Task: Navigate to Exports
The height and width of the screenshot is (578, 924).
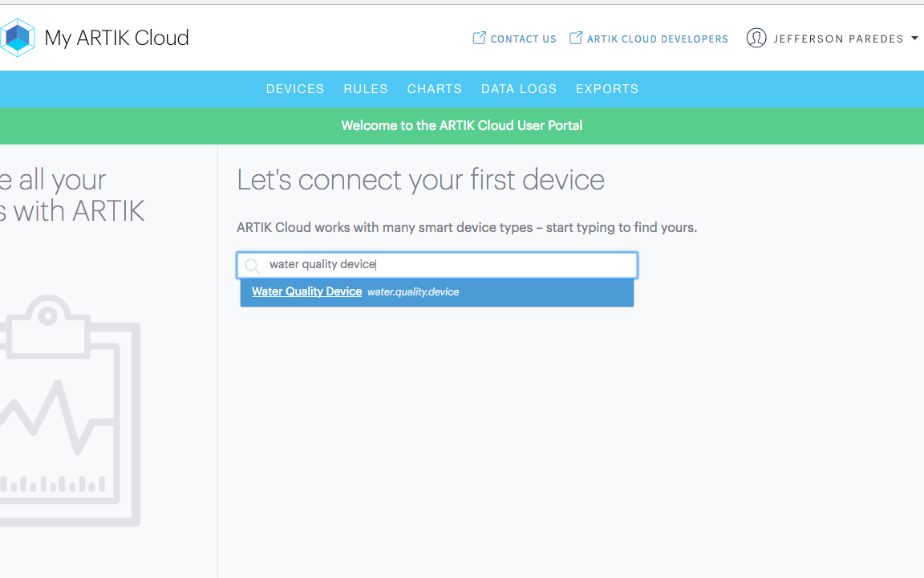Action: pyautogui.click(x=607, y=89)
